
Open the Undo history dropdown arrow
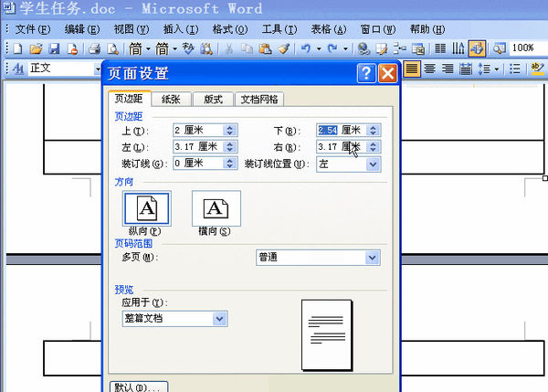click(x=319, y=48)
